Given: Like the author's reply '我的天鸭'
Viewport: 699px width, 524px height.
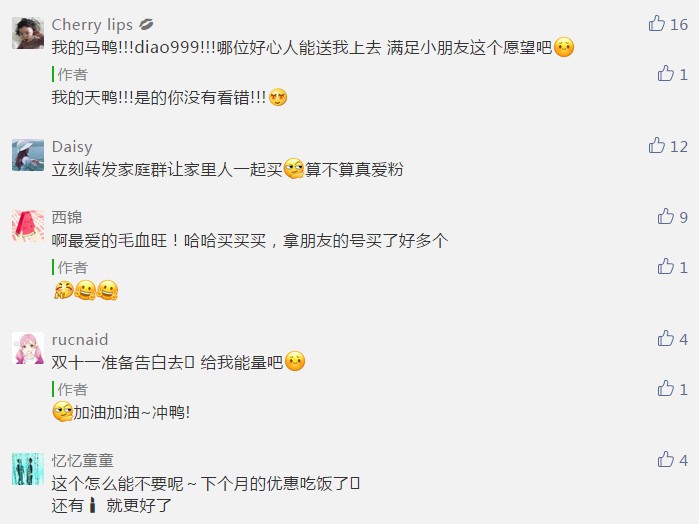Looking at the screenshot, I should click(x=665, y=73).
